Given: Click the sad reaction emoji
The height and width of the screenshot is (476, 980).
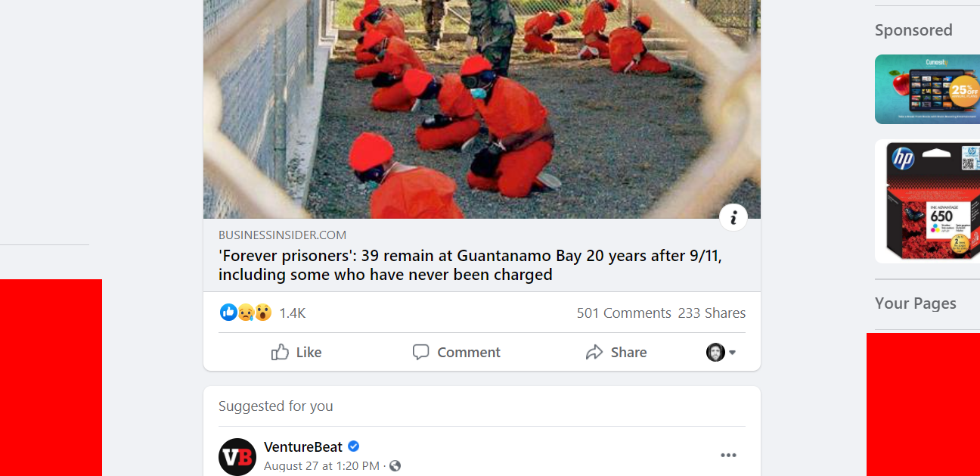Looking at the screenshot, I should click(246, 312).
